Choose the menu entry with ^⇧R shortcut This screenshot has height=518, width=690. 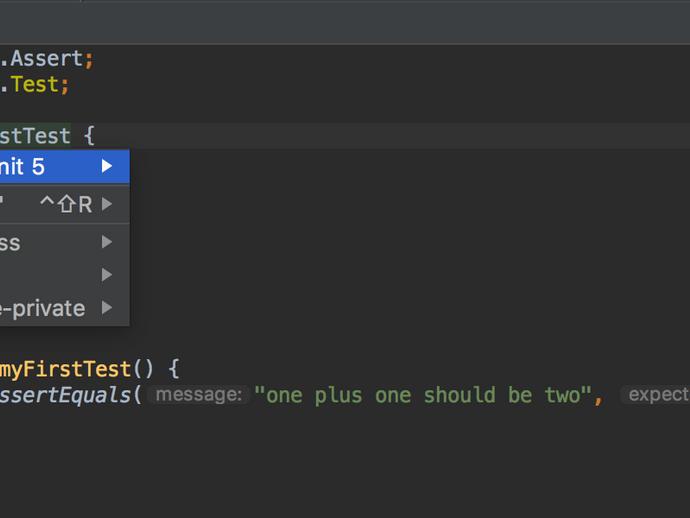point(65,204)
